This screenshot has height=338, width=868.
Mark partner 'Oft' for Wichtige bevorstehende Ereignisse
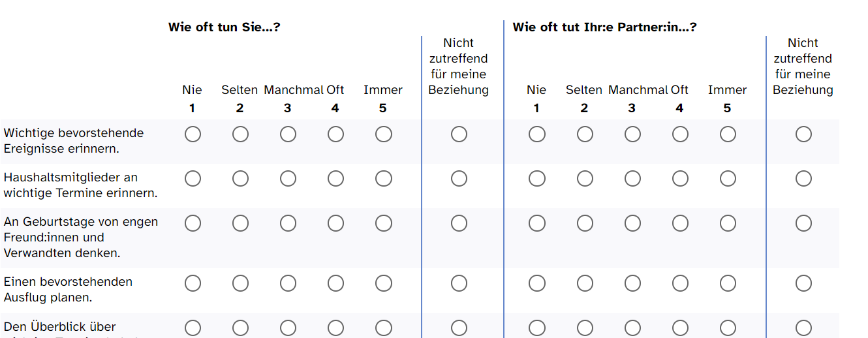point(680,134)
